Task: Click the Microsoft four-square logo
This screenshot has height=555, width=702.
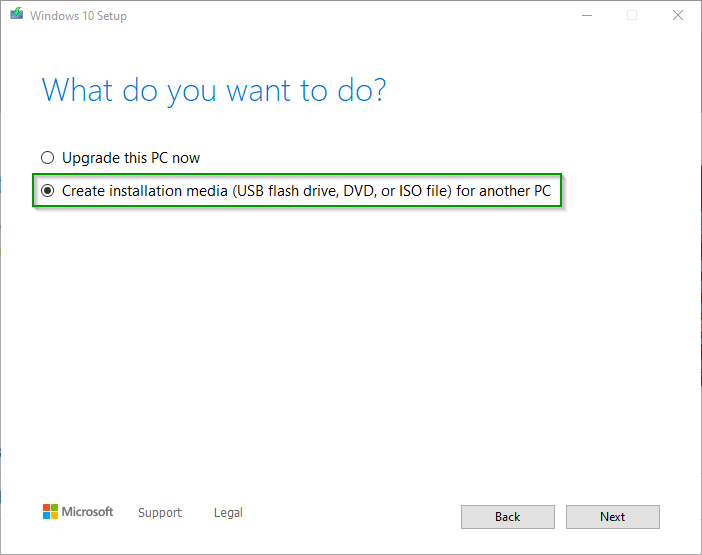Action: pos(50,512)
